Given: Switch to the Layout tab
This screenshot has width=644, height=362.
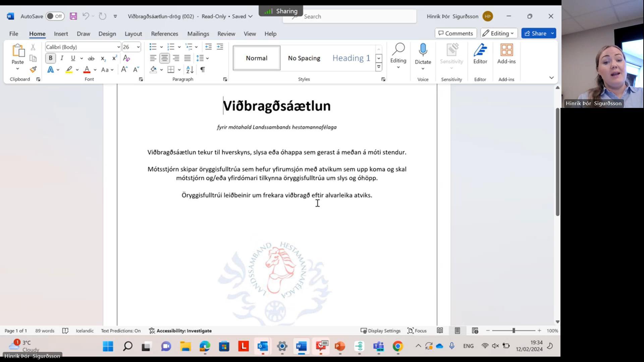Looking at the screenshot, I should point(133,34).
